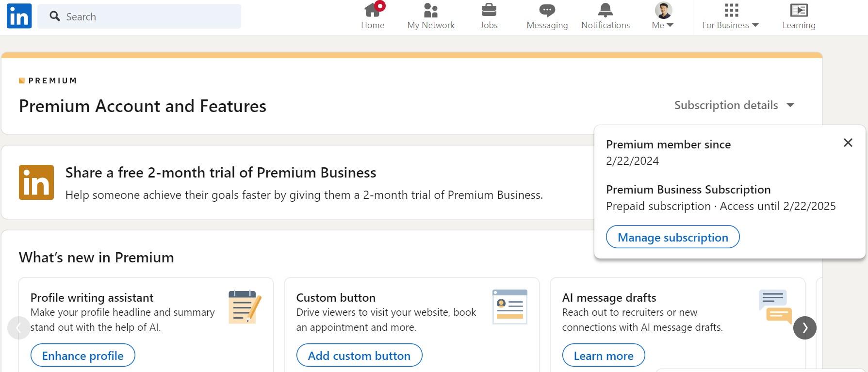Click "Custom button" card title
The image size is (868, 372).
[336, 298]
